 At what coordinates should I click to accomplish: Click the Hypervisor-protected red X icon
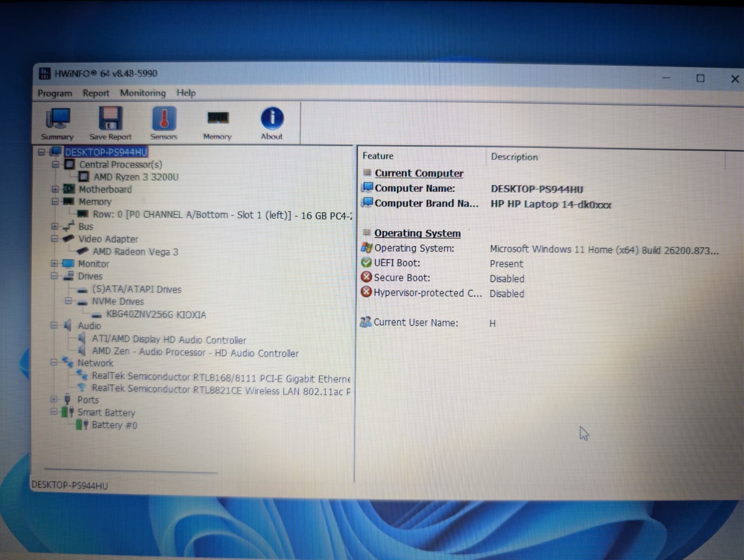366,292
